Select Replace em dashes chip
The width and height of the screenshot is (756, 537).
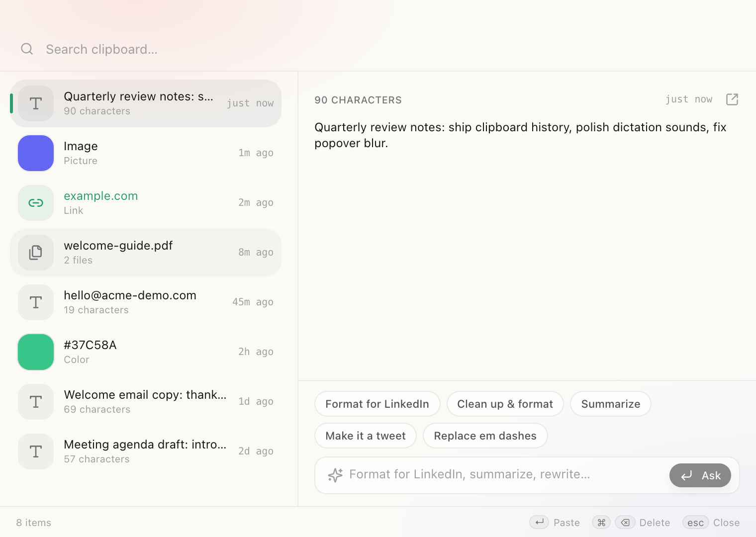point(485,436)
